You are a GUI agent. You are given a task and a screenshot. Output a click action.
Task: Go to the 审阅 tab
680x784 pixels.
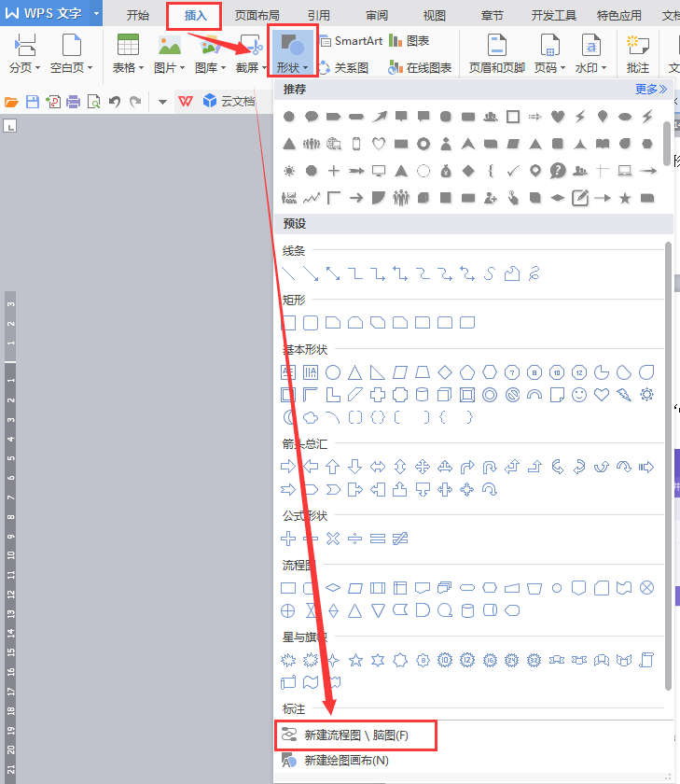(x=377, y=15)
